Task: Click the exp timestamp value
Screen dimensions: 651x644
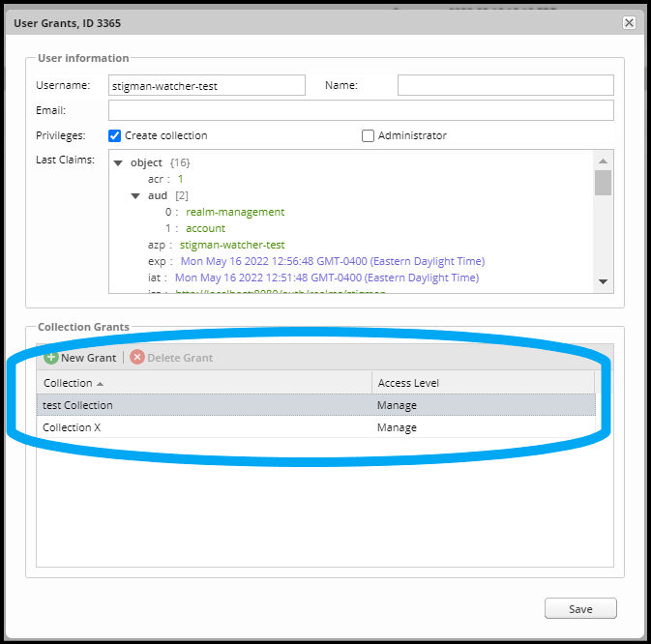Action: click(x=333, y=261)
